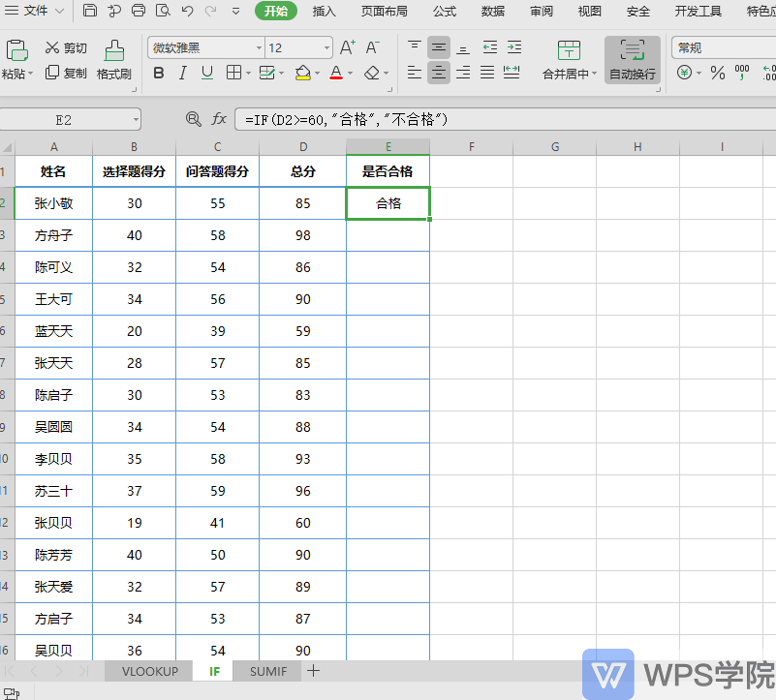Click the increase font size icon

point(348,47)
